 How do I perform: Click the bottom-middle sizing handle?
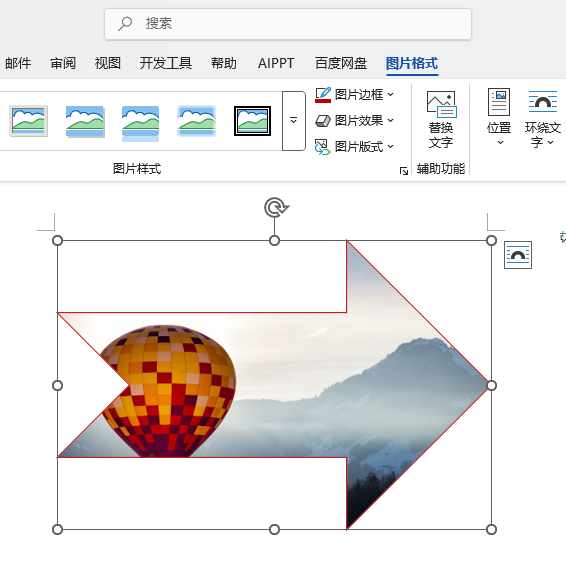(274, 530)
